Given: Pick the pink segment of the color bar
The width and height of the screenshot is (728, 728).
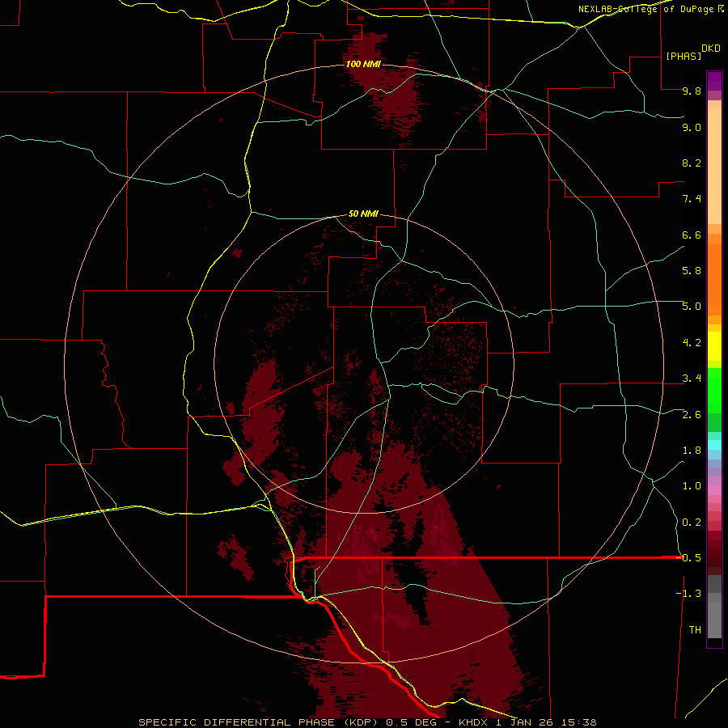Looking at the screenshot, I should (714, 490).
